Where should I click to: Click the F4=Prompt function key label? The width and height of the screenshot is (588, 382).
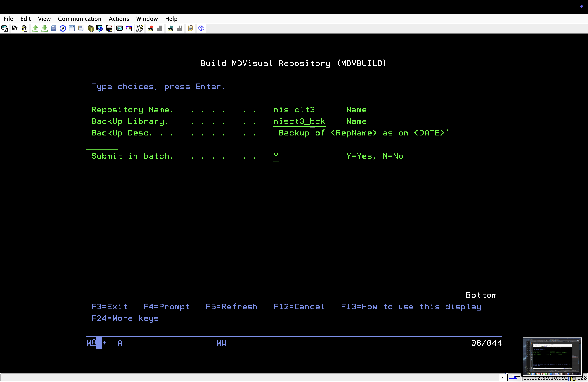167,307
